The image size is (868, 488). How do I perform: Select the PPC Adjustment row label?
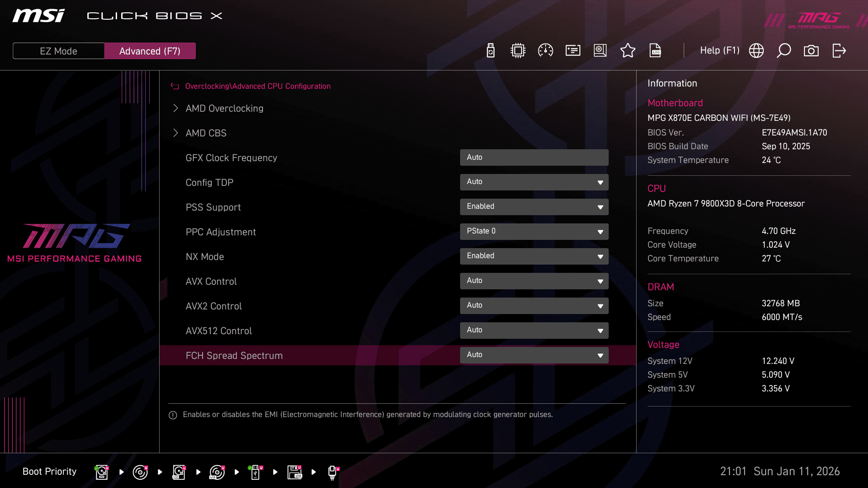221,232
